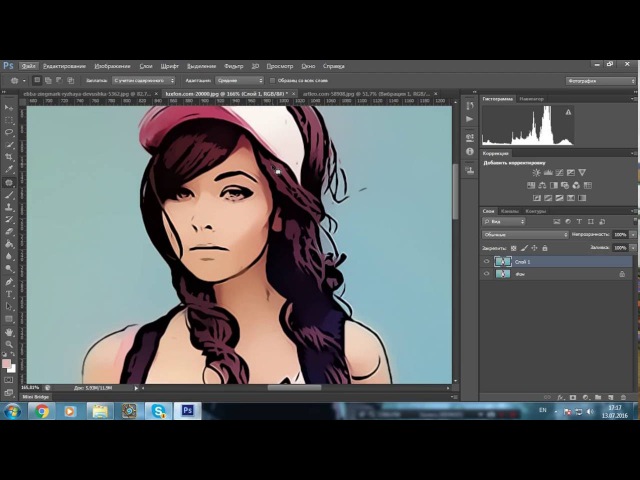The height and width of the screenshot is (480, 640).
Task: Expand the Адаптация dropdown
Action: pos(238,80)
